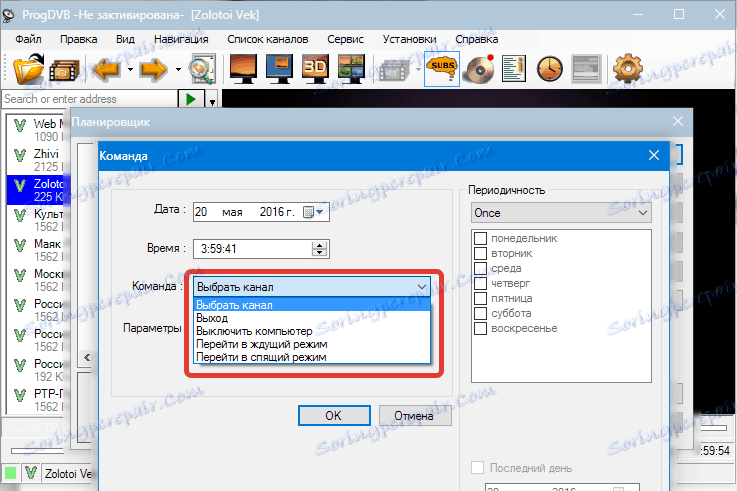Check the четверг checkbox
Screen dimensions: 737x491
(480, 283)
